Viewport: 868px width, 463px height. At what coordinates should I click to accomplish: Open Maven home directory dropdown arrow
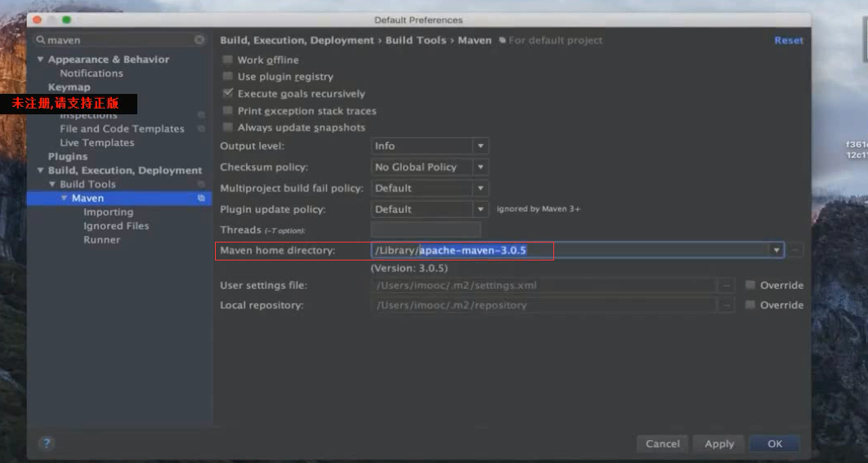point(776,251)
